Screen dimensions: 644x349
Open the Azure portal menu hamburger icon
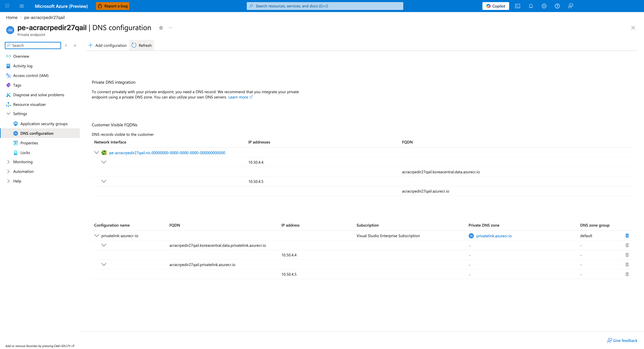[x=22, y=6]
